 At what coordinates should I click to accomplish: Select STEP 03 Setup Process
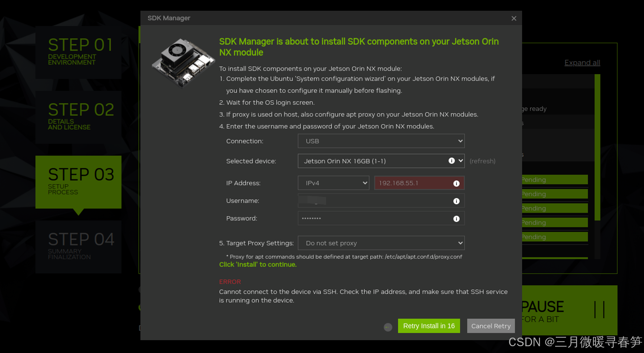[x=78, y=182]
